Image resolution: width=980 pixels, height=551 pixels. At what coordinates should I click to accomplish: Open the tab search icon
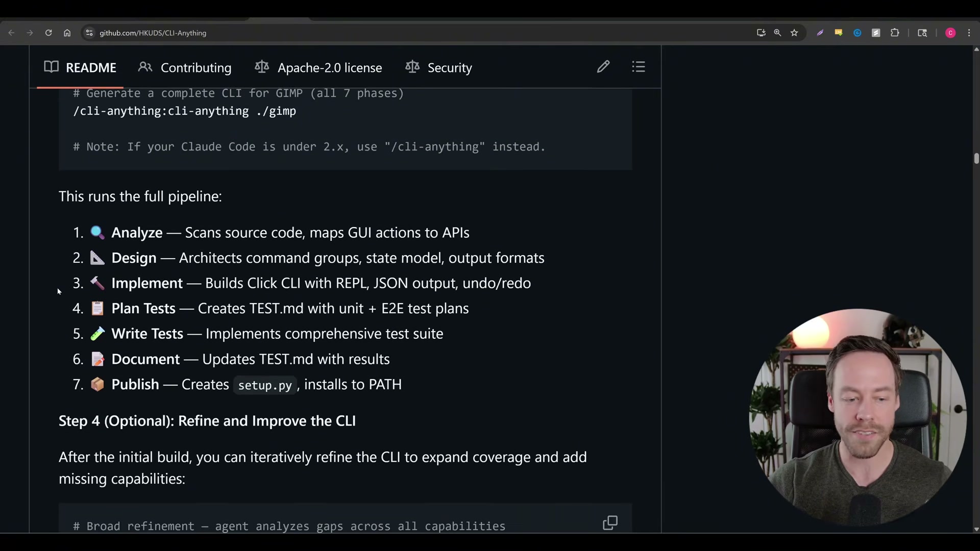pos(922,33)
